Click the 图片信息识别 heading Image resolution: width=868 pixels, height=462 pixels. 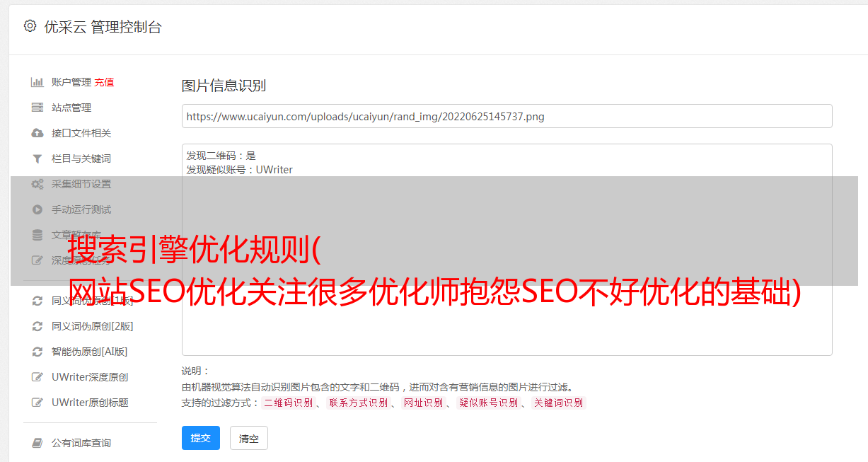[x=224, y=86]
